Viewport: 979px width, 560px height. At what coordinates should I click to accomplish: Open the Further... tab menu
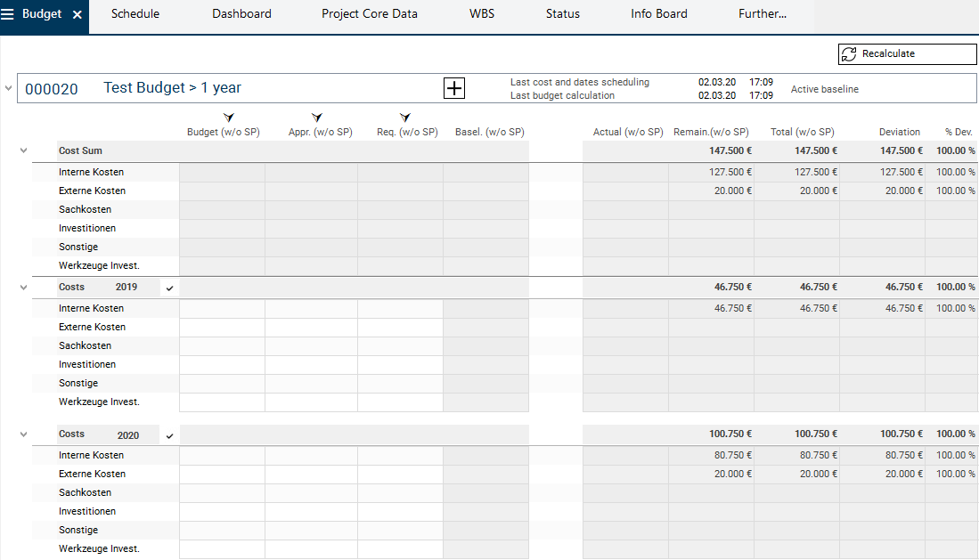762,14
